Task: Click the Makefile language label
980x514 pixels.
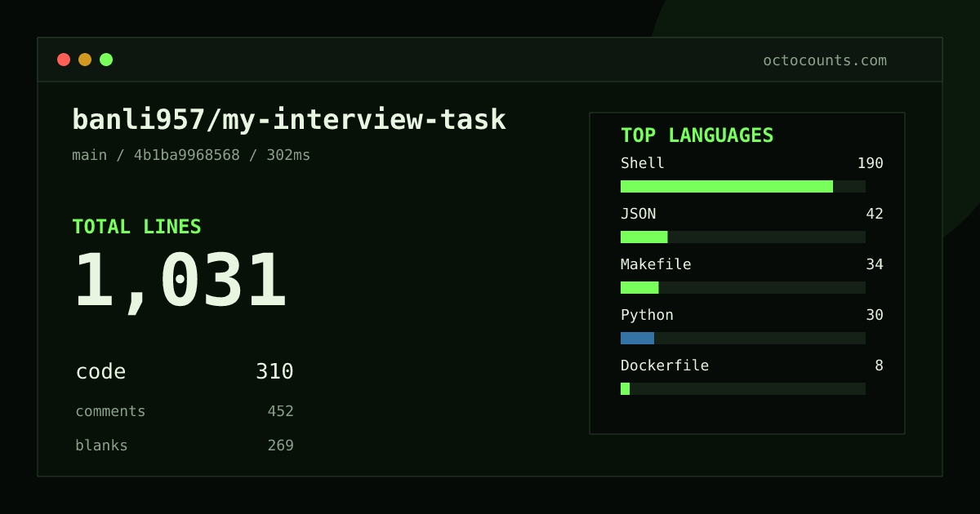Action: point(656,264)
